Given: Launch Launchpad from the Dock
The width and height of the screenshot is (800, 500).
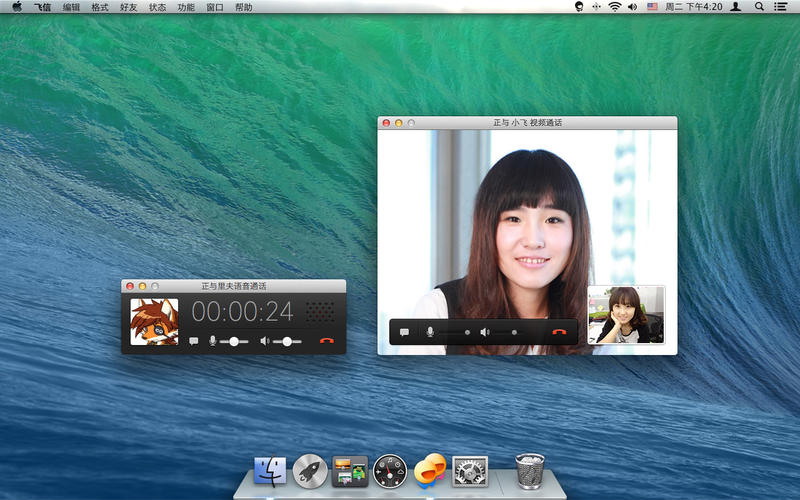Looking at the screenshot, I should [x=309, y=469].
